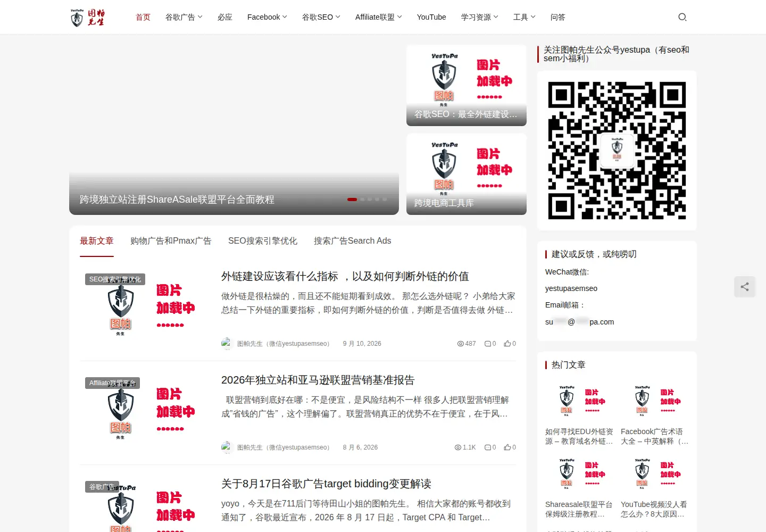Click views eye icon showing 1.1K
Viewport: 766px width, 532px height.
tap(458, 447)
